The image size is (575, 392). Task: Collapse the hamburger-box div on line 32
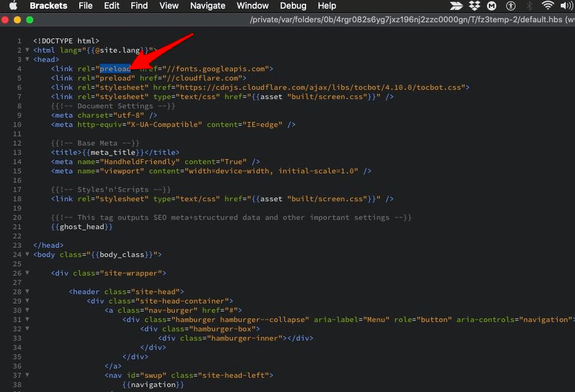point(27,328)
